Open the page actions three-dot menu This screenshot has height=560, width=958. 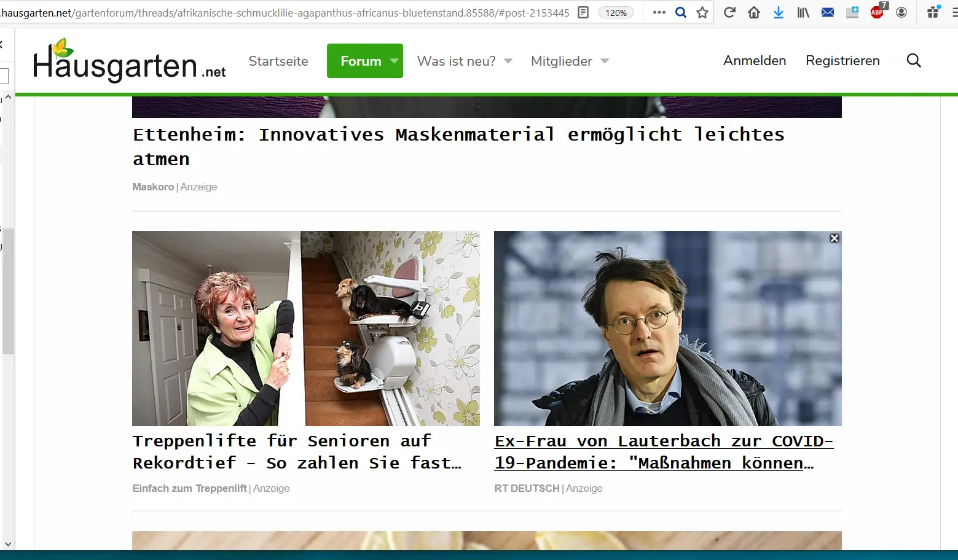coord(659,12)
